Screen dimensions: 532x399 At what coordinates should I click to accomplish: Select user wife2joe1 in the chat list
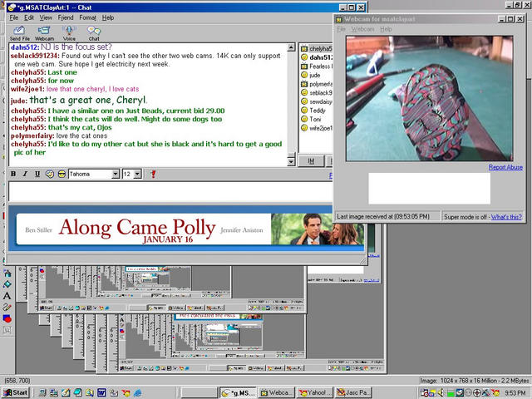pos(316,128)
